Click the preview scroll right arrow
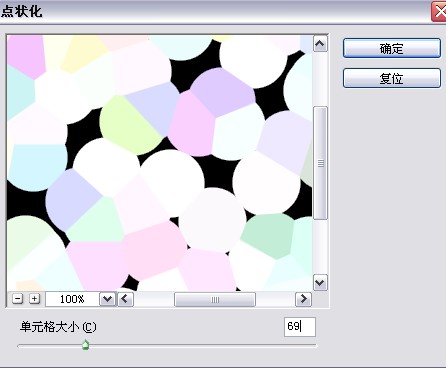The image size is (446, 368). pos(303,299)
